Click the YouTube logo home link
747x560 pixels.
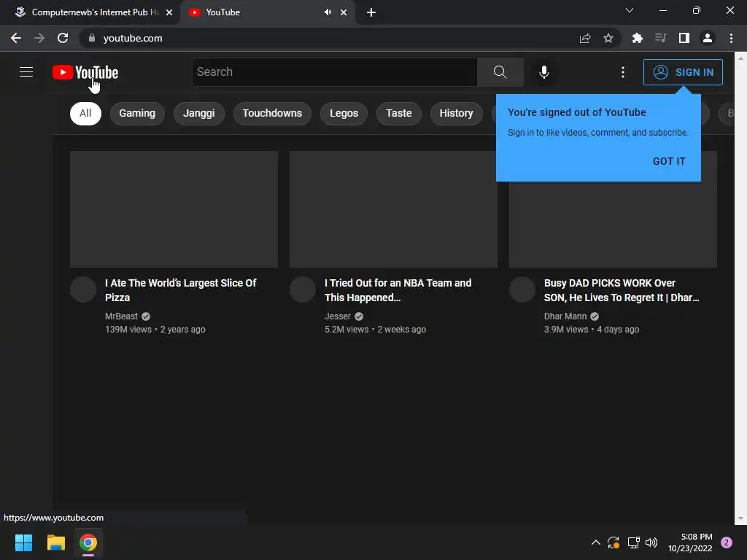(x=85, y=72)
